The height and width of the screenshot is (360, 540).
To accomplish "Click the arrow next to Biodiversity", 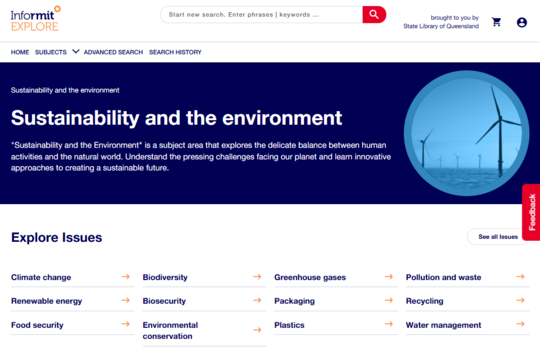I will (x=257, y=277).
